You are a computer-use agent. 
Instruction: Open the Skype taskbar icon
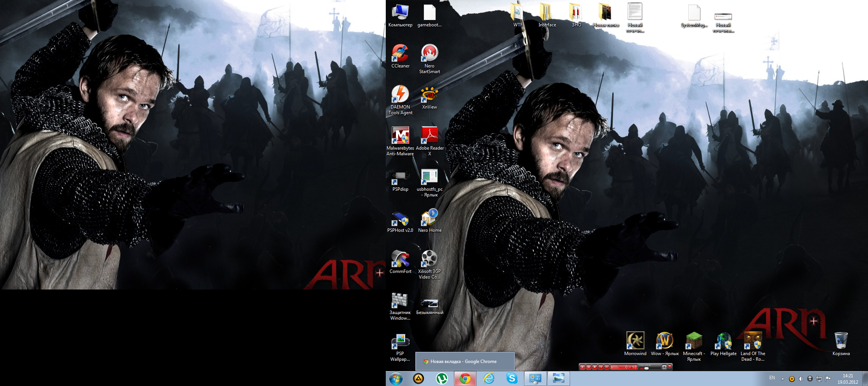(512, 378)
